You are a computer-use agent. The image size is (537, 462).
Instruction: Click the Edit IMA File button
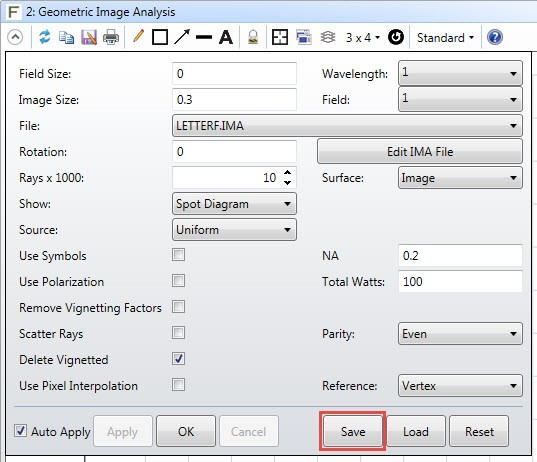[420, 151]
